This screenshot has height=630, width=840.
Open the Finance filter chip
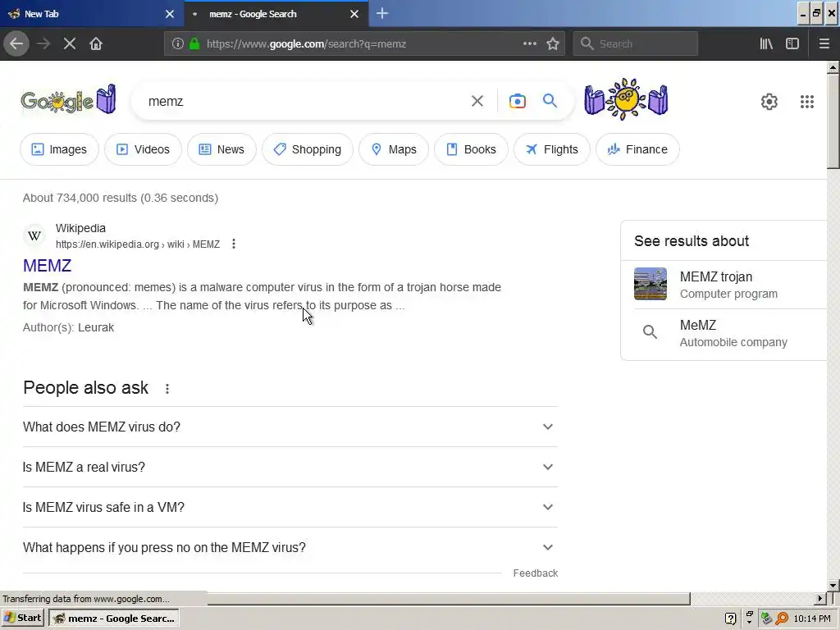coord(637,149)
